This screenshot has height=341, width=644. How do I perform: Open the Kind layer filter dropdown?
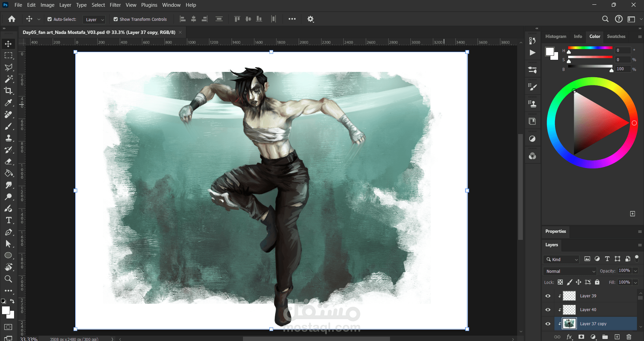tap(561, 259)
